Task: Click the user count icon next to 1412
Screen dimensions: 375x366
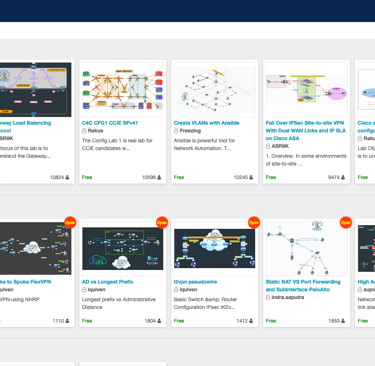Action: (x=251, y=321)
